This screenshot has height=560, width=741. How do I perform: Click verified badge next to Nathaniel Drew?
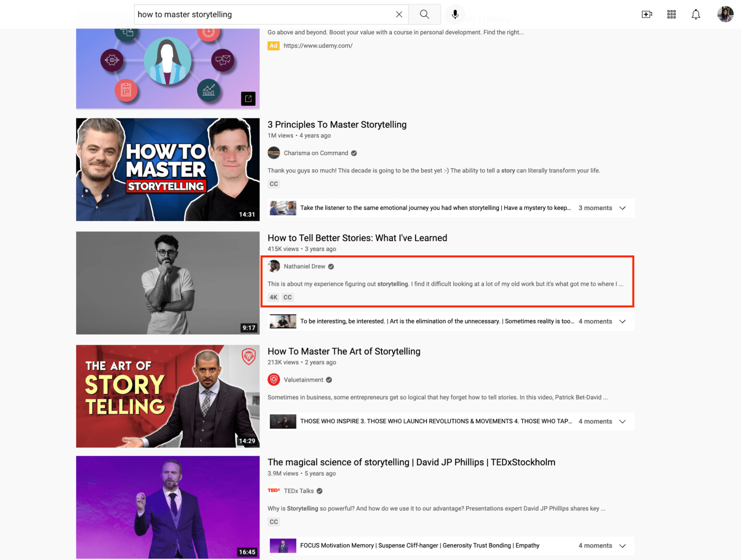[331, 266]
